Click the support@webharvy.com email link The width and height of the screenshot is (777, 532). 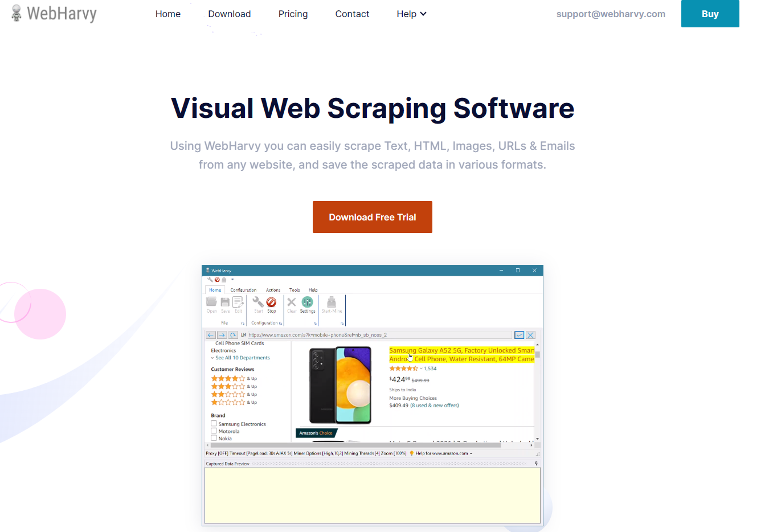[611, 14]
